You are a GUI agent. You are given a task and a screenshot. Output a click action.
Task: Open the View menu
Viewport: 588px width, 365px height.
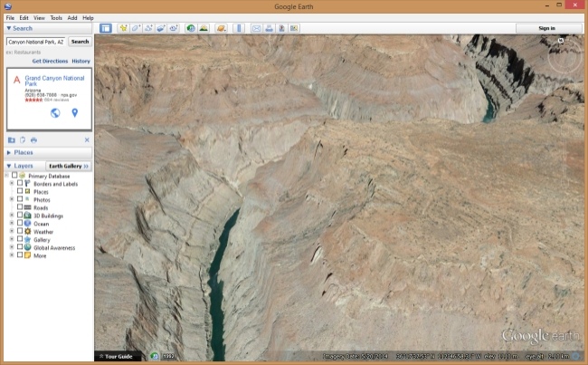pyautogui.click(x=39, y=17)
